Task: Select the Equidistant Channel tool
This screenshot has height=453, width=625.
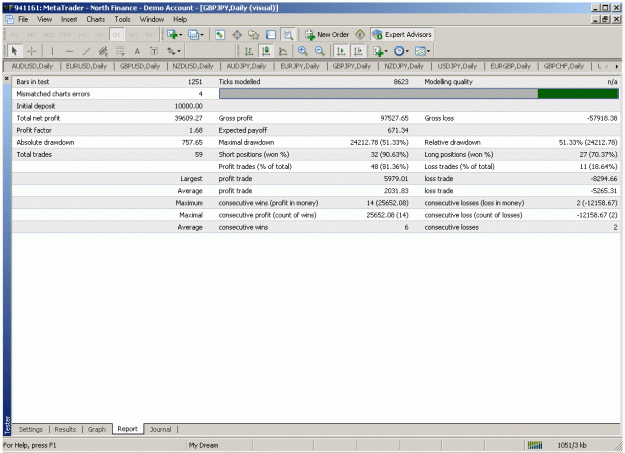Action: coord(103,51)
